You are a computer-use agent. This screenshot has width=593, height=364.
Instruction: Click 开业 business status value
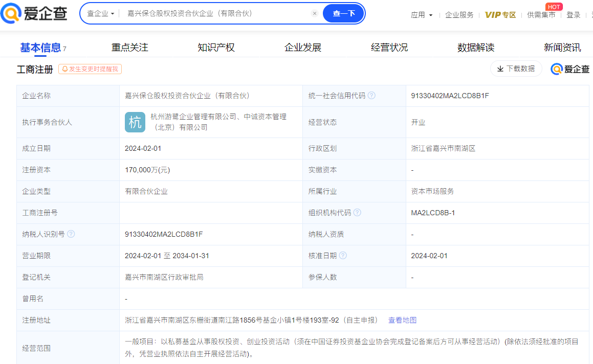pyautogui.click(x=418, y=122)
